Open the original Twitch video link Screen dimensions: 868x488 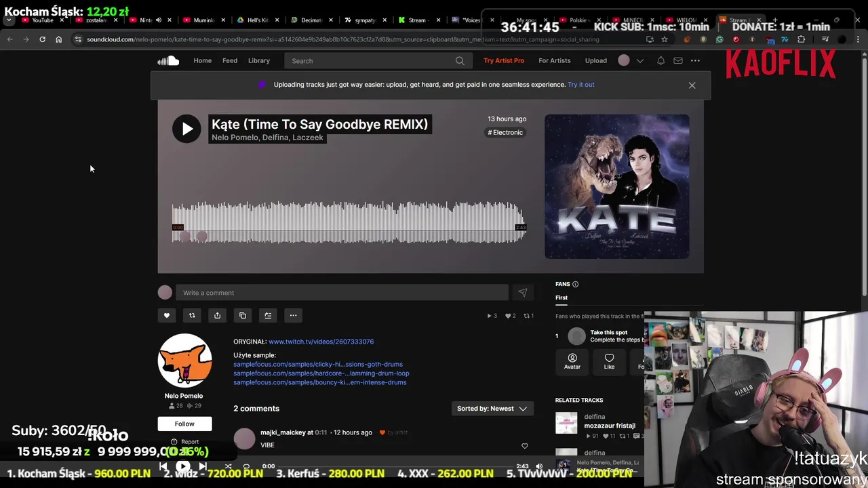(x=321, y=342)
